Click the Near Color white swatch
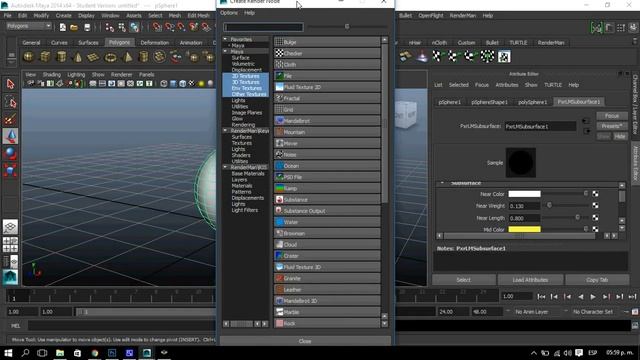 [x=524, y=194]
